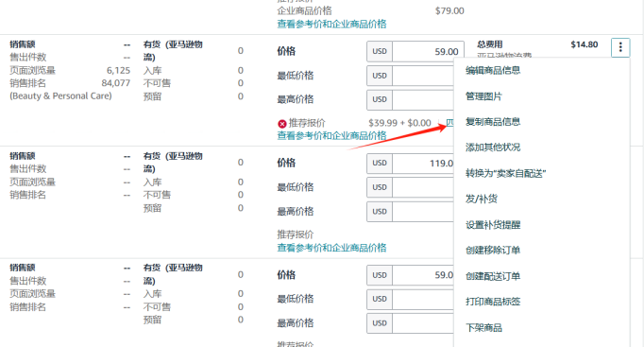Click USD label beside 59.00 price
Image resolution: width=644 pixels, height=347 pixels.
pos(380,51)
